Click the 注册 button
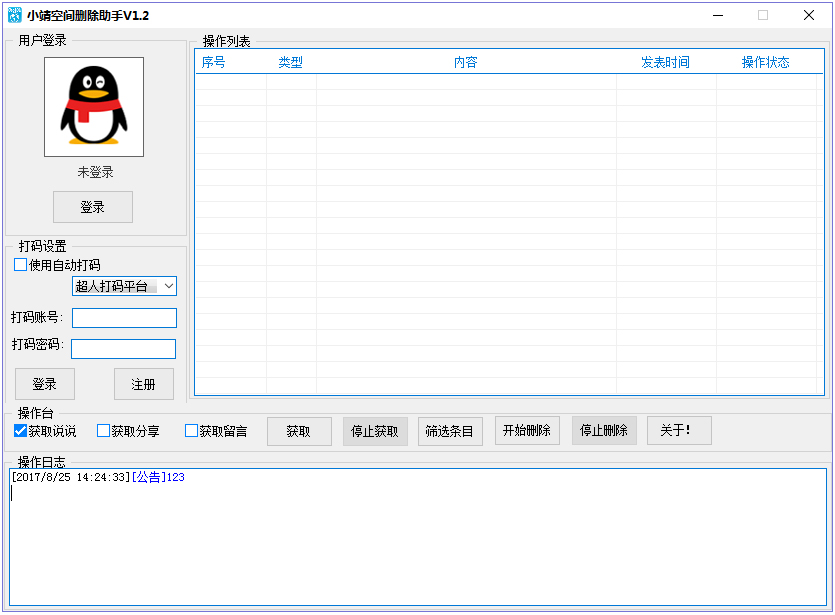 coord(143,384)
